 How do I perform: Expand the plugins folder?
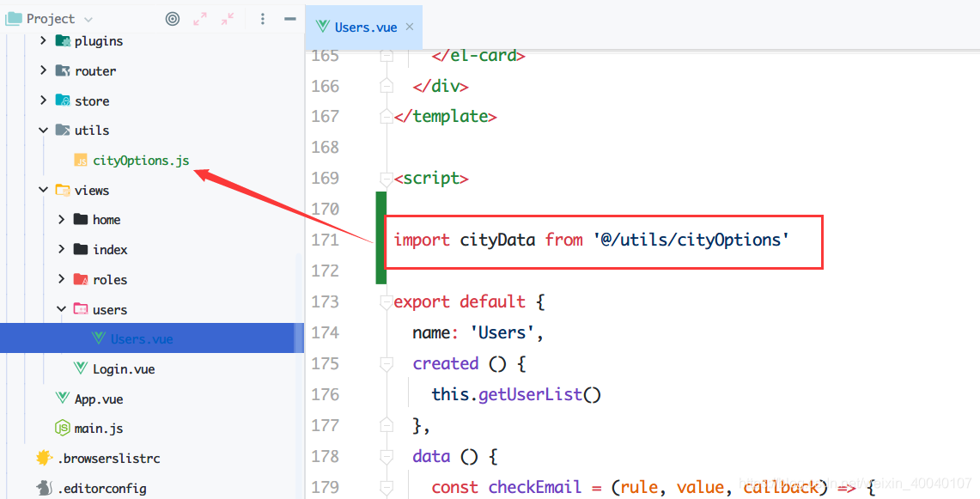(43, 40)
